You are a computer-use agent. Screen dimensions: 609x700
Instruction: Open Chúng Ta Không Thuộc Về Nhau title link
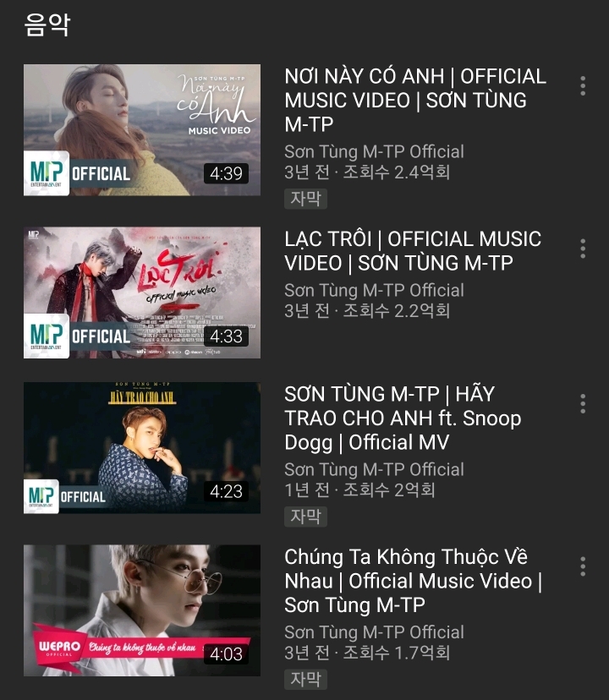click(414, 581)
